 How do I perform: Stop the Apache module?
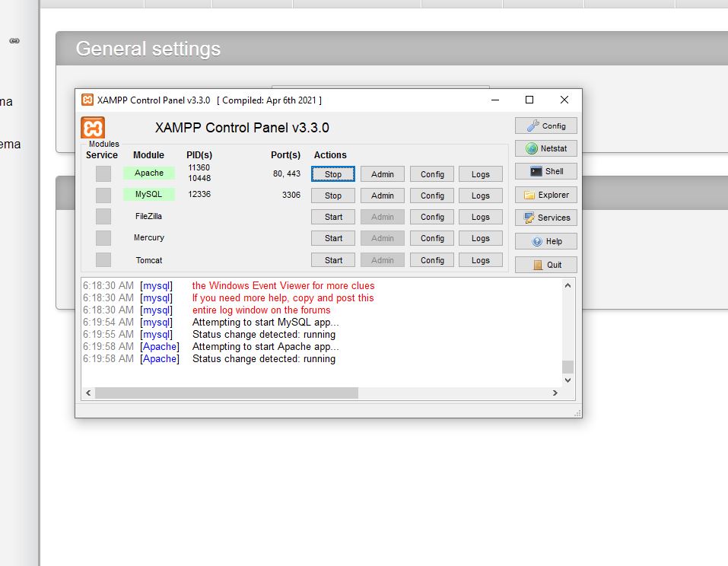(x=333, y=174)
